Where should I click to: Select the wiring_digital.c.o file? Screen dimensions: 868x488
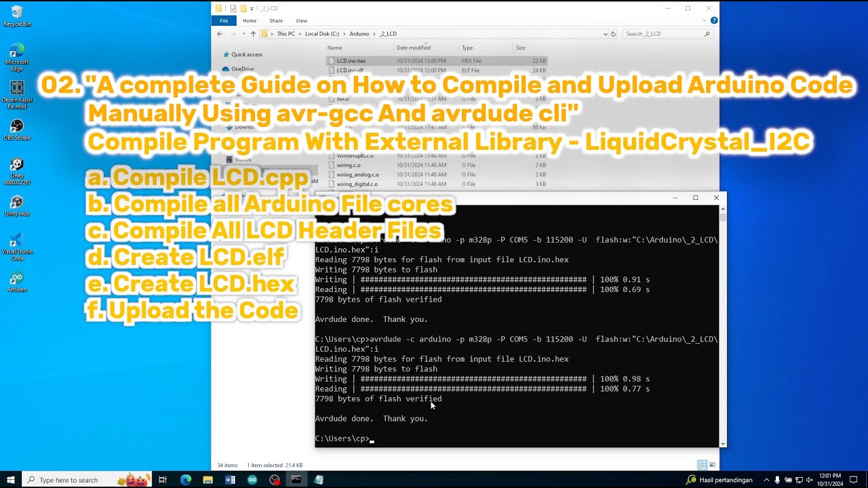point(437,184)
